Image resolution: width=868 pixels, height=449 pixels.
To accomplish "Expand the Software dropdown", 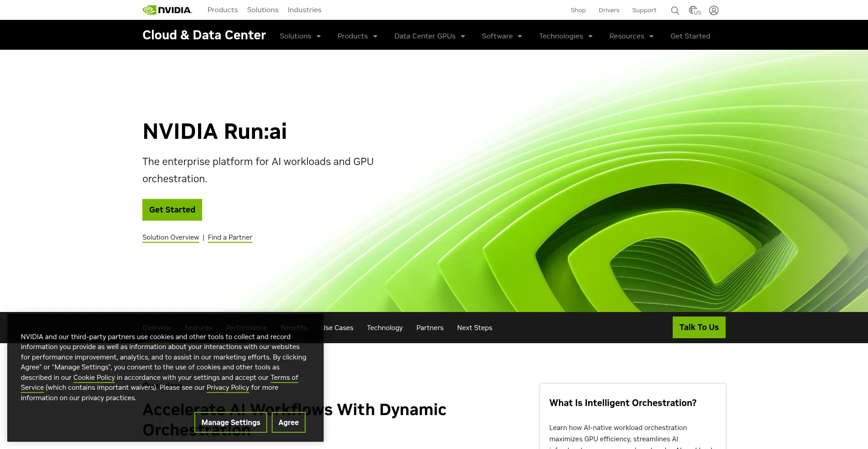I will click(502, 36).
